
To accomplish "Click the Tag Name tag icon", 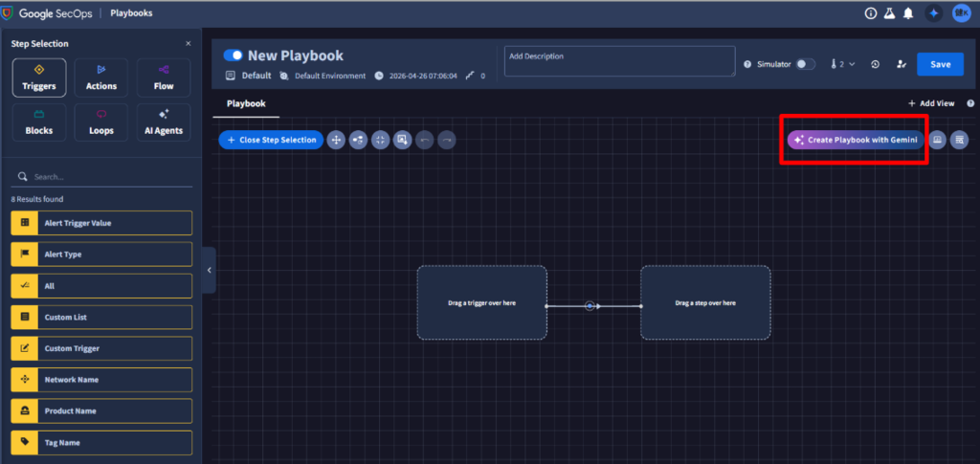I will (x=25, y=442).
